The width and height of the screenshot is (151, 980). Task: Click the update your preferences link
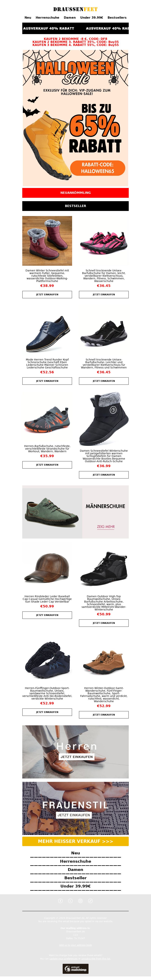click(63, 959)
